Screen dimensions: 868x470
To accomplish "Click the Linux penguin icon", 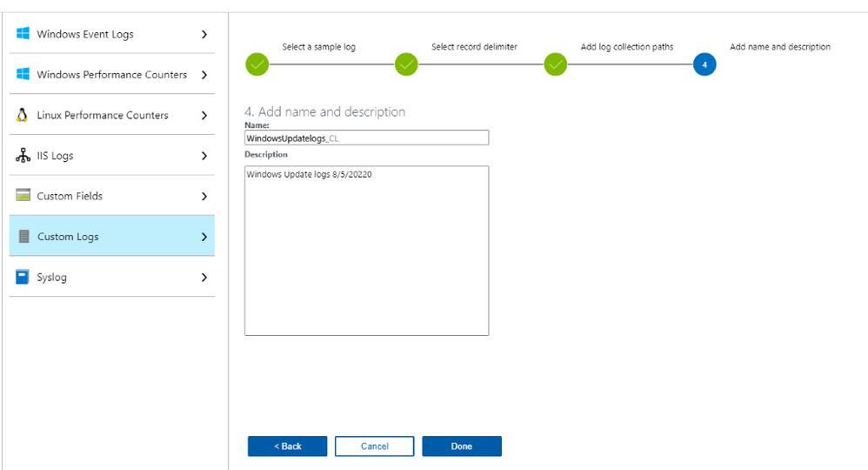I will point(22,115).
